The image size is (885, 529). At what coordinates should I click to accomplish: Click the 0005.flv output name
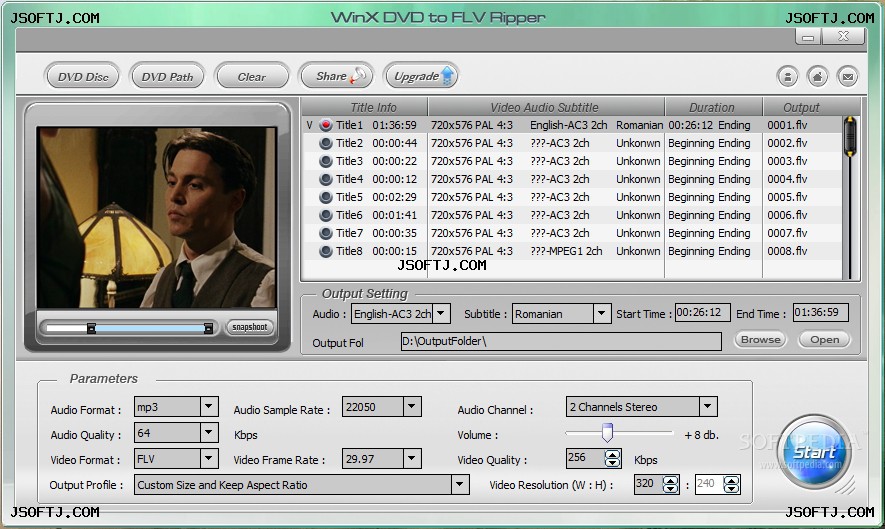coord(787,197)
